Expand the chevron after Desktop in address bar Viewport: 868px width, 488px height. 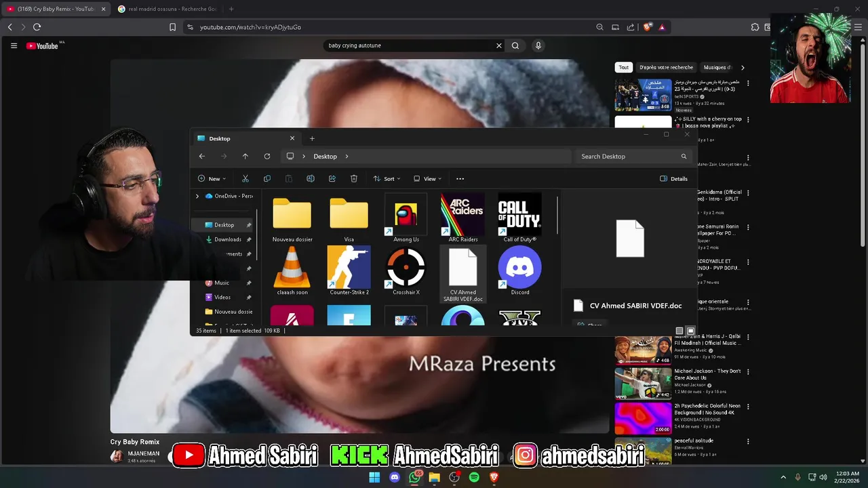click(x=347, y=157)
